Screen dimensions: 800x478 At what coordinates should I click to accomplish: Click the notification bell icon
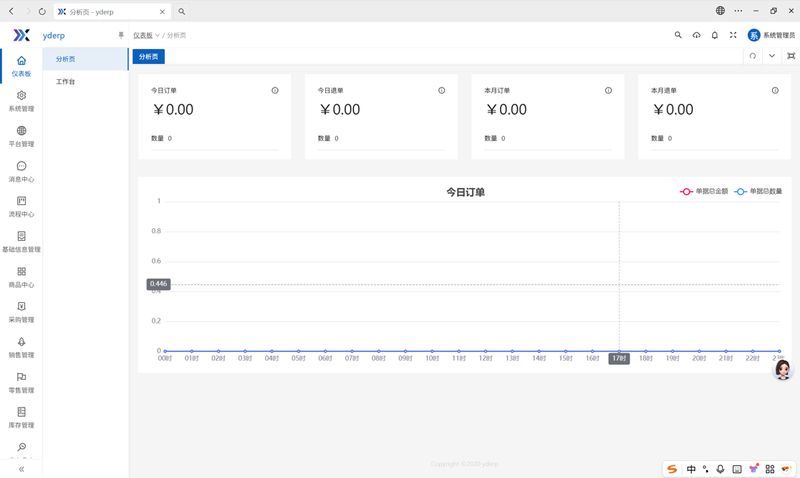coord(714,35)
